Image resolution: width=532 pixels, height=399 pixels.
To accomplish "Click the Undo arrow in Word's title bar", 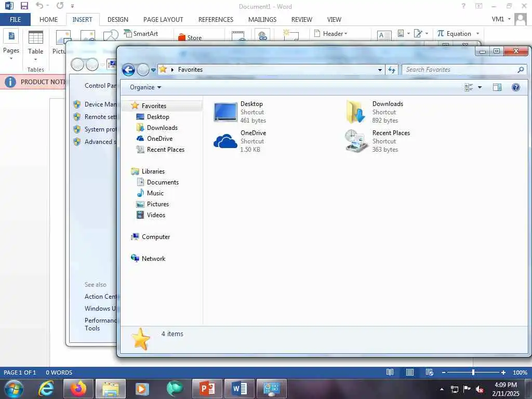I will (39, 5).
